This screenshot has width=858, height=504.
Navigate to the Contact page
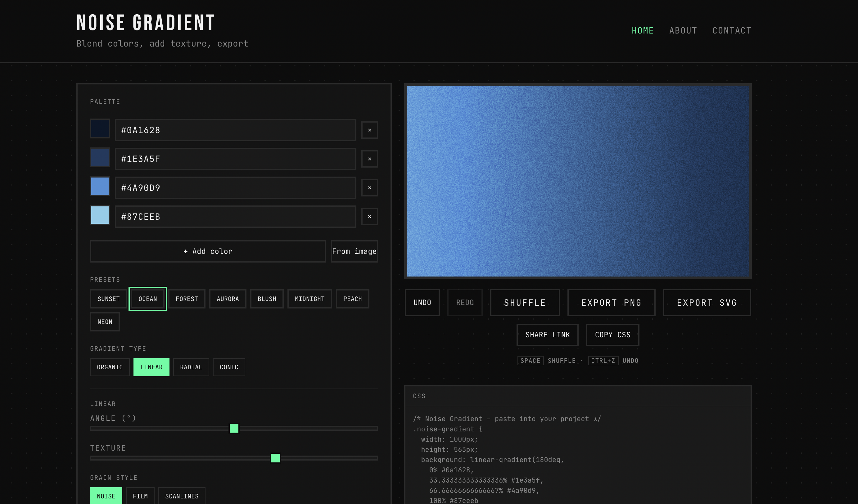(732, 30)
